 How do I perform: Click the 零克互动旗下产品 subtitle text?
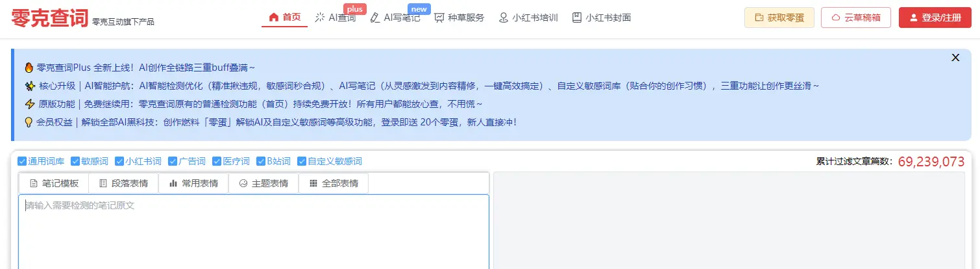[123, 22]
